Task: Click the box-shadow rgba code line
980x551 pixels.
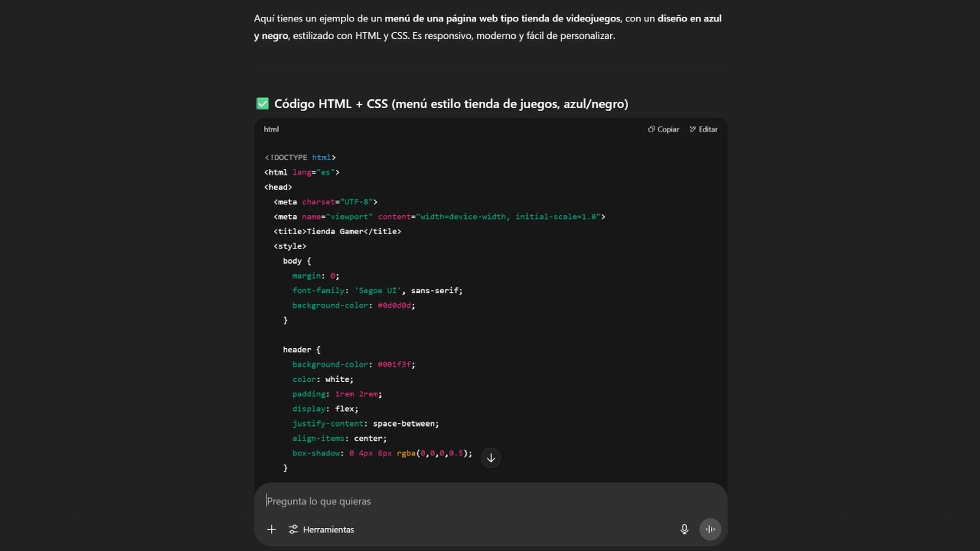Action: (382, 453)
